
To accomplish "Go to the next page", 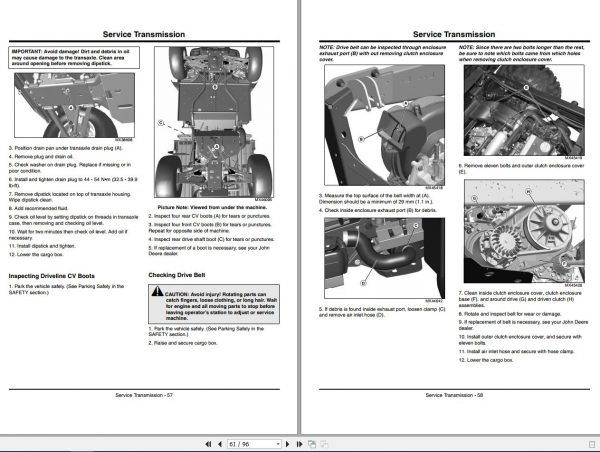I will pos(288,444).
